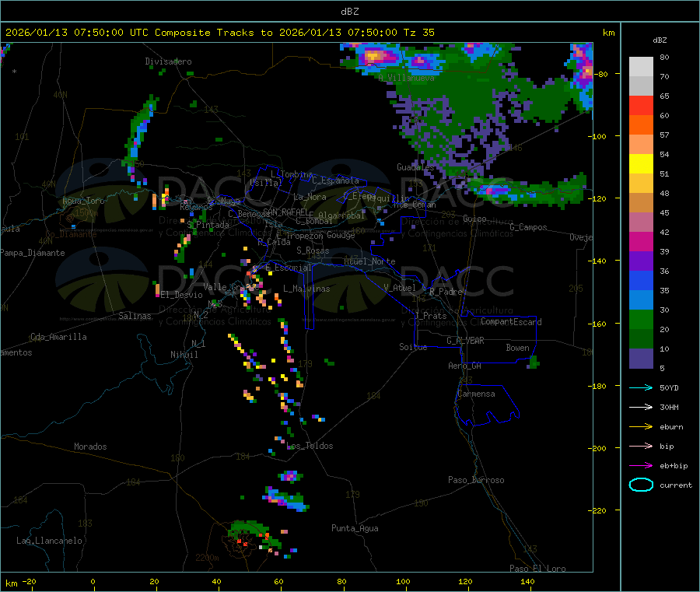Screen dimensions: 700x592
Task: Click the Los_Toldos map label
Action: (x=310, y=446)
